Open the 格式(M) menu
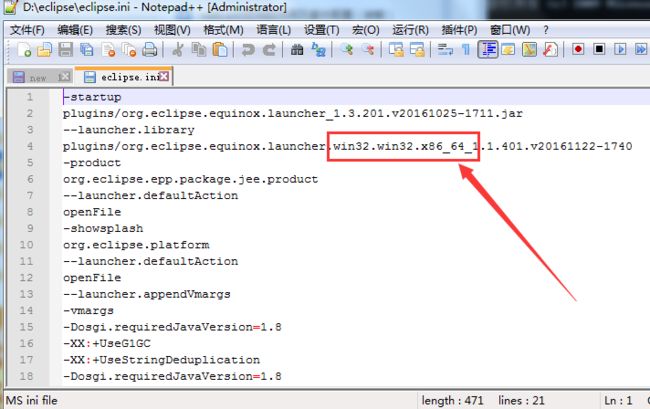The image size is (650, 409). [x=223, y=30]
